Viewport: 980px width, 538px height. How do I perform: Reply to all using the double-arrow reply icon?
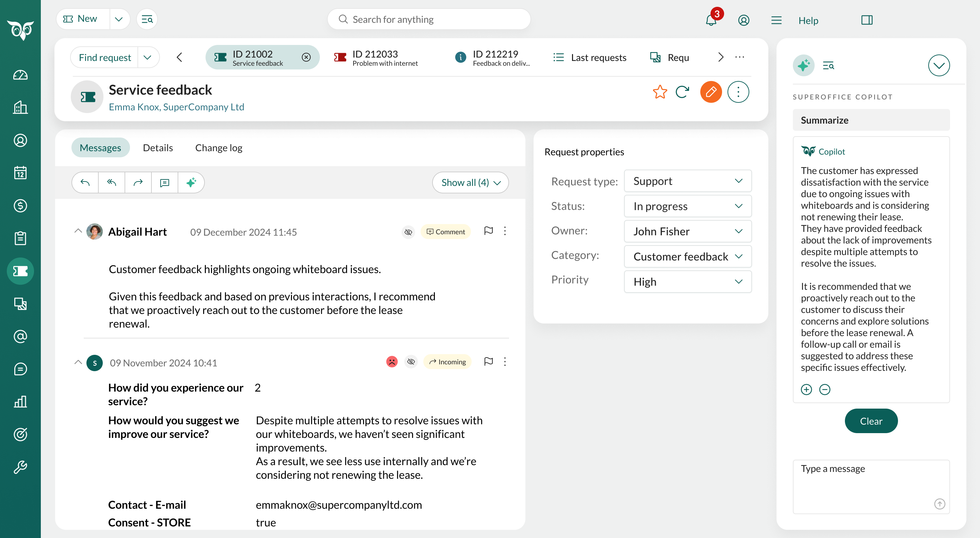click(x=111, y=183)
